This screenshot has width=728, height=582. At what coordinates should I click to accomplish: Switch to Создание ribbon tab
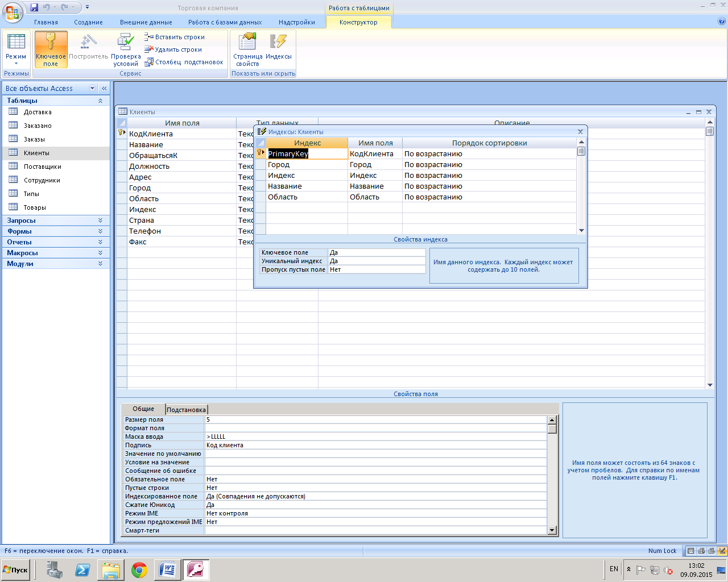click(x=88, y=22)
